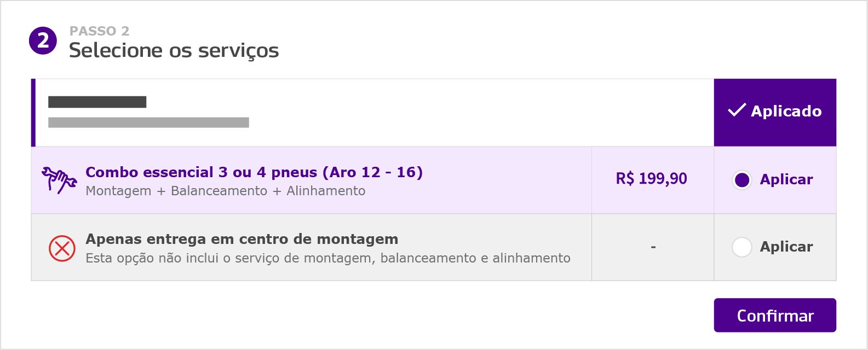Click the purple step 2 number badge
This screenshot has height=350, width=868.
tap(43, 40)
